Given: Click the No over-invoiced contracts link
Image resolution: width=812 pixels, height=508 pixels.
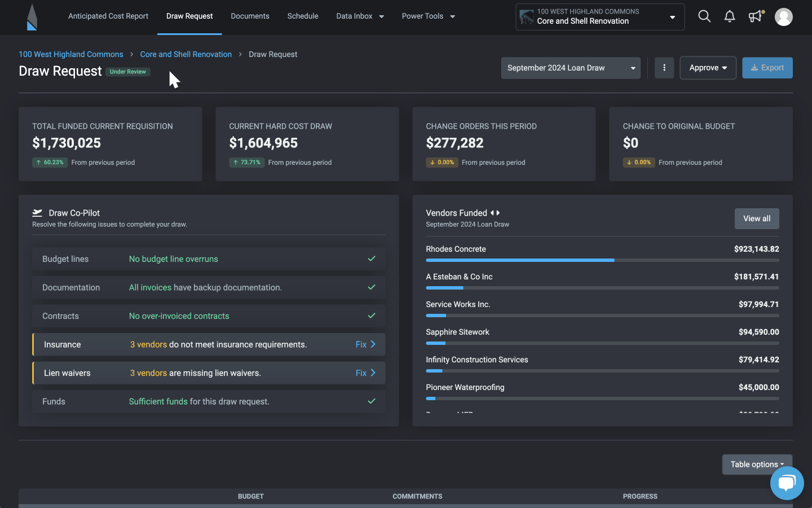Looking at the screenshot, I should click(x=179, y=316).
